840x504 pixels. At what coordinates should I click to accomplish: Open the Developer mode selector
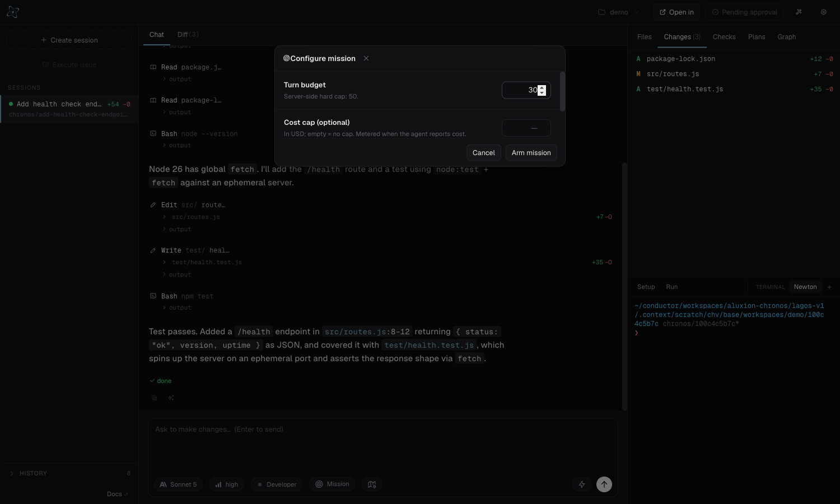[277, 484]
